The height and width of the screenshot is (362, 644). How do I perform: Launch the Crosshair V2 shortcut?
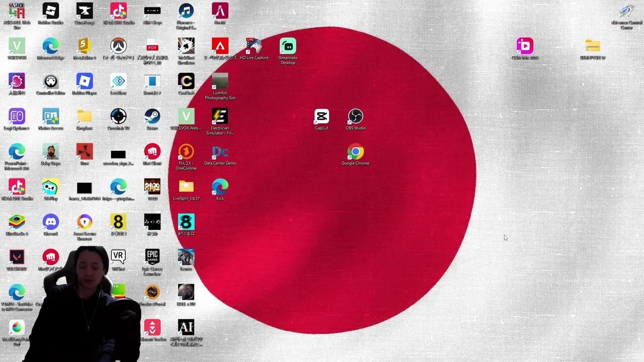pyautogui.click(x=118, y=117)
